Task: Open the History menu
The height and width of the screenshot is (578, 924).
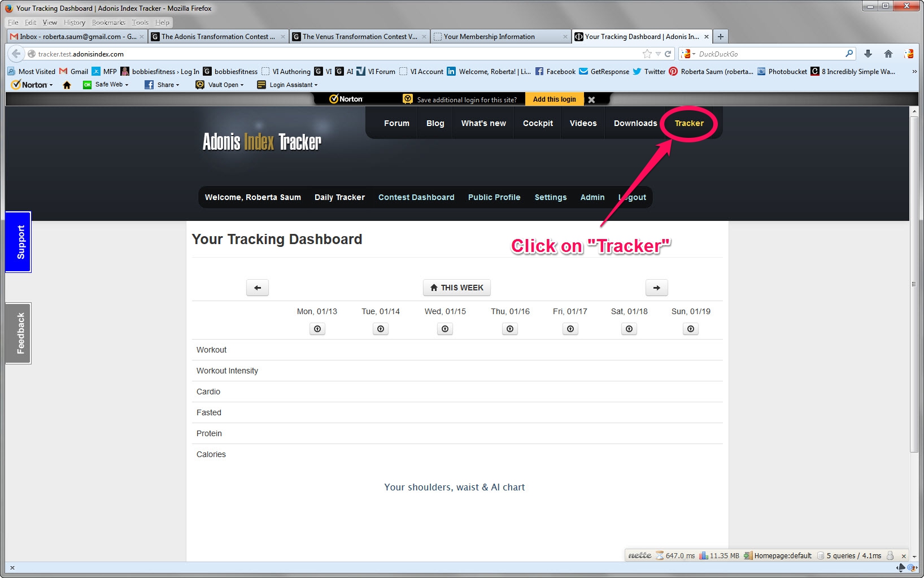Action: click(74, 23)
